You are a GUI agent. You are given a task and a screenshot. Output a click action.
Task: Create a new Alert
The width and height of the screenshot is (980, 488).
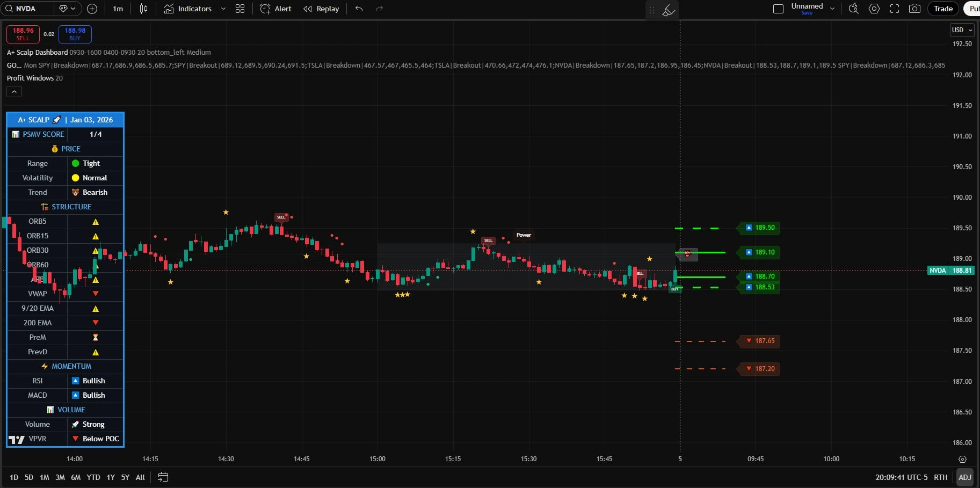click(x=276, y=9)
